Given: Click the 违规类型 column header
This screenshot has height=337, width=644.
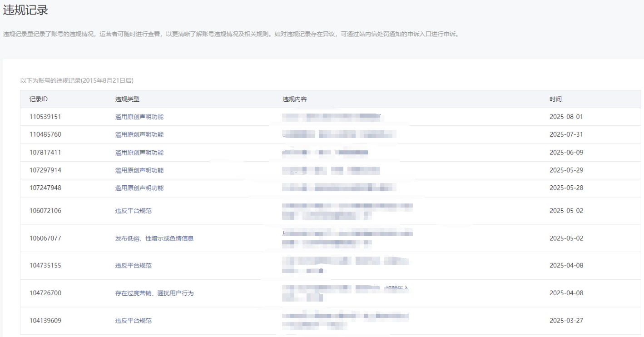Looking at the screenshot, I should (127, 99).
